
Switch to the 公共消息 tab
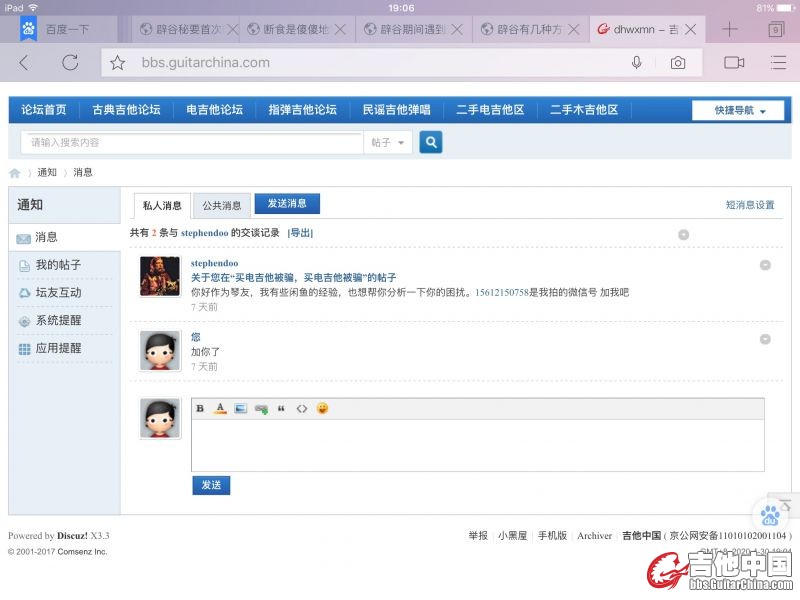[x=221, y=205]
